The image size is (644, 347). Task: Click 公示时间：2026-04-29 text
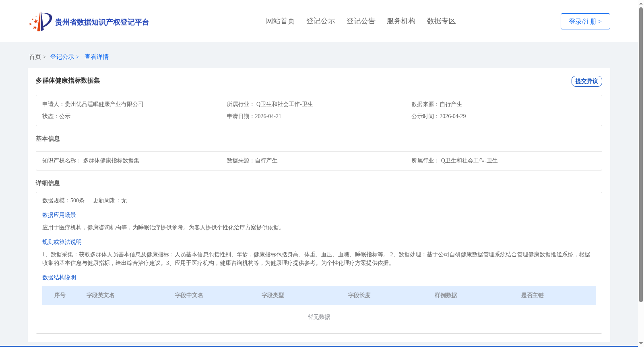pyautogui.click(x=439, y=116)
